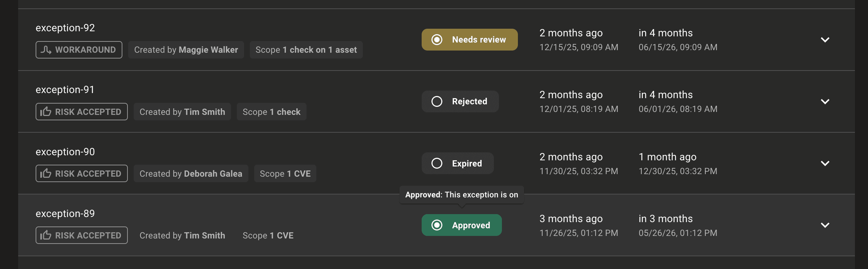Viewport: 868px width, 269px height.
Task: Click the thumbs-up icon on exception-90
Action: [x=46, y=173]
